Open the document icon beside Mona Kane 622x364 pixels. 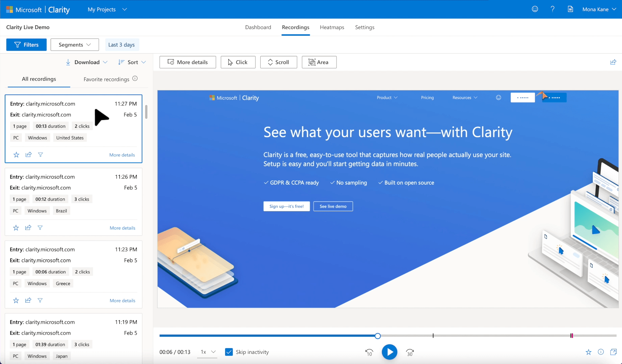(x=570, y=9)
